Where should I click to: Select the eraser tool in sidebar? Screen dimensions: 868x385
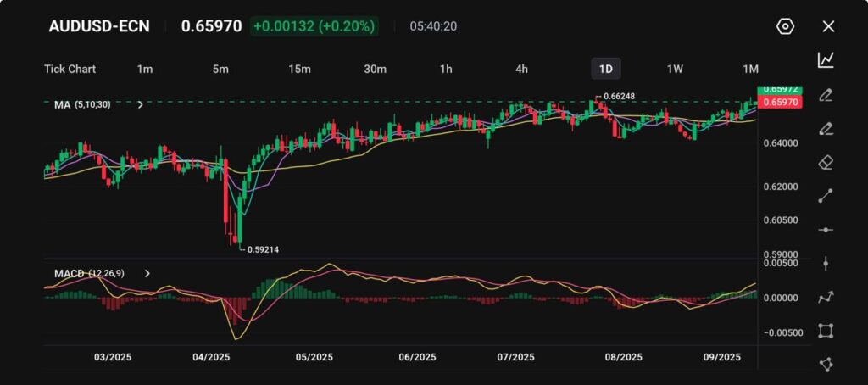click(826, 162)
